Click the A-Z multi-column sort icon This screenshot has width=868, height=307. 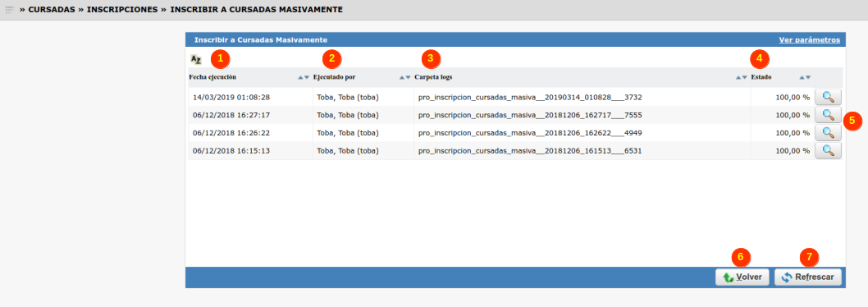(196, 59)
